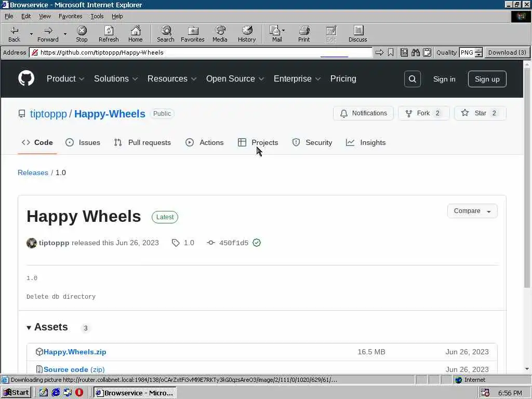
Task: Expand the Solutions navigation menu
Action: 116,79
